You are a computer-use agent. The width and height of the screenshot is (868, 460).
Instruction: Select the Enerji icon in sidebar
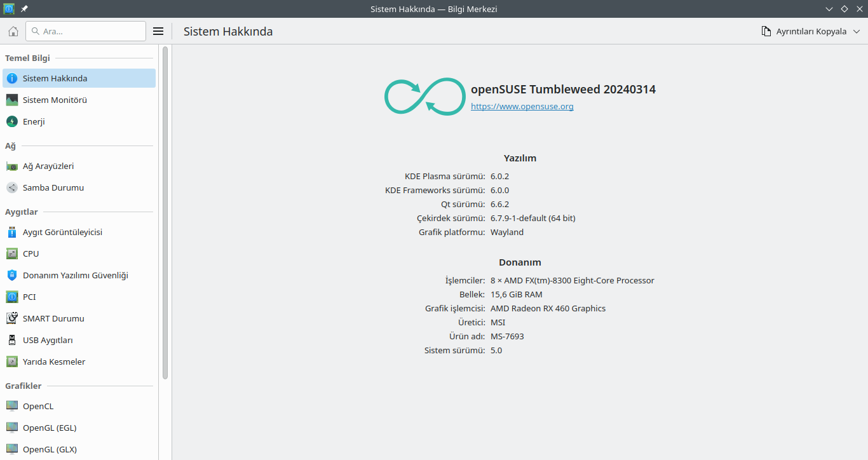tap(12, 121)
